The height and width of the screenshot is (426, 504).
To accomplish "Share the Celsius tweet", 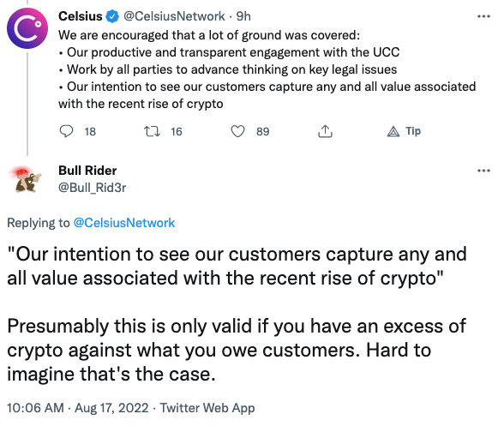I will click(325, 131).
